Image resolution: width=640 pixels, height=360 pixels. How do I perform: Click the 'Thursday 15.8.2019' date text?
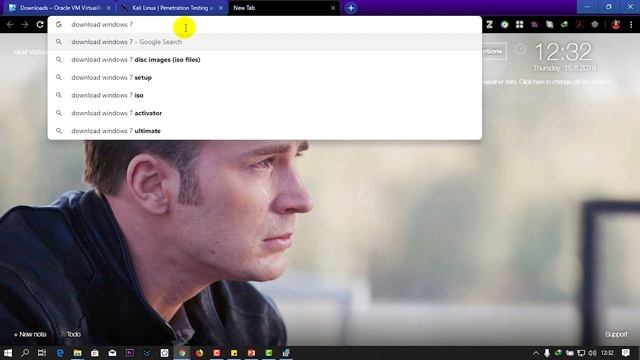(565, 68)
